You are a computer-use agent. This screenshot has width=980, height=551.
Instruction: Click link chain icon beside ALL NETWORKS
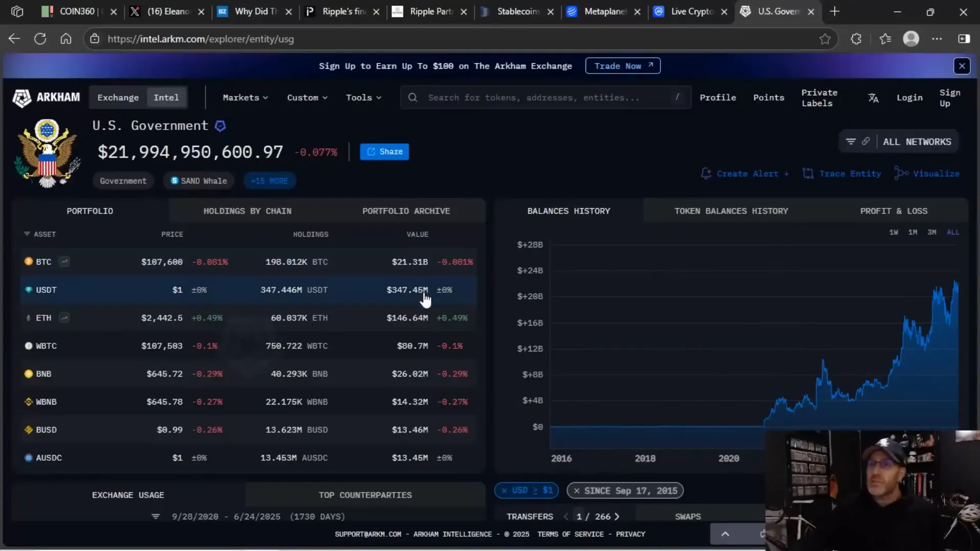coord(866,141)
